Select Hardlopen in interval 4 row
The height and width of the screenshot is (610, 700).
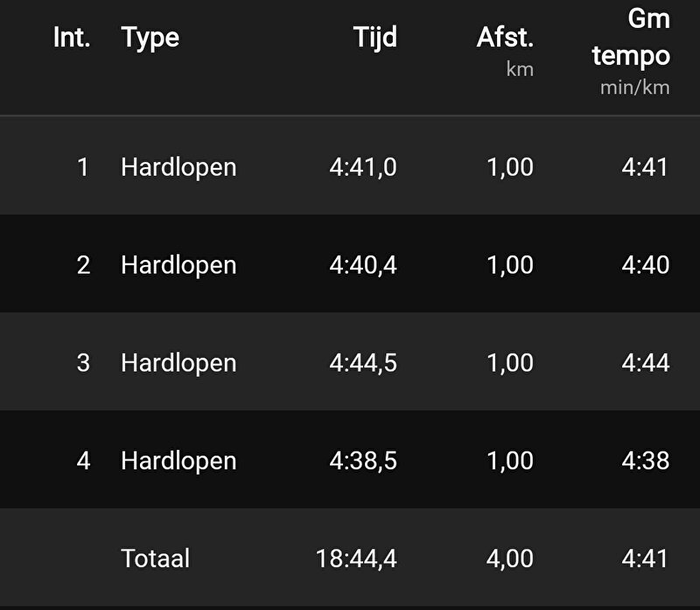pos(178,460)
